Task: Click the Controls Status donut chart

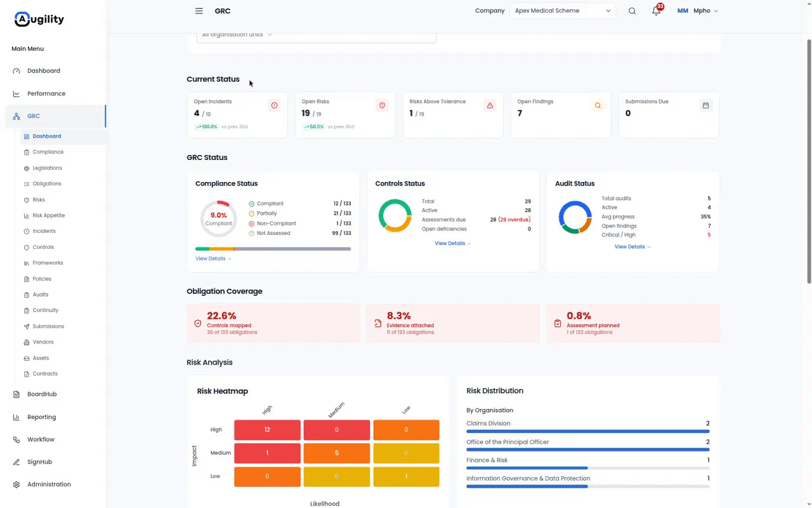Action: (395, 216)
